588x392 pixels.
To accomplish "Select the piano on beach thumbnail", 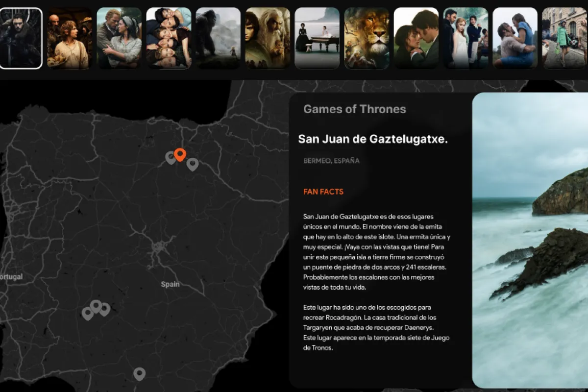I will [x=317, y=38].
